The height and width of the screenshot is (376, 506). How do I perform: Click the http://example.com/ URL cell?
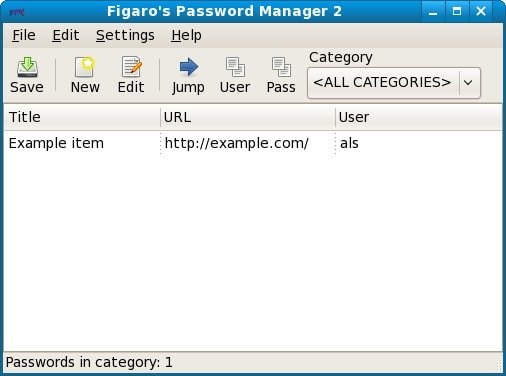coord(237,143)
